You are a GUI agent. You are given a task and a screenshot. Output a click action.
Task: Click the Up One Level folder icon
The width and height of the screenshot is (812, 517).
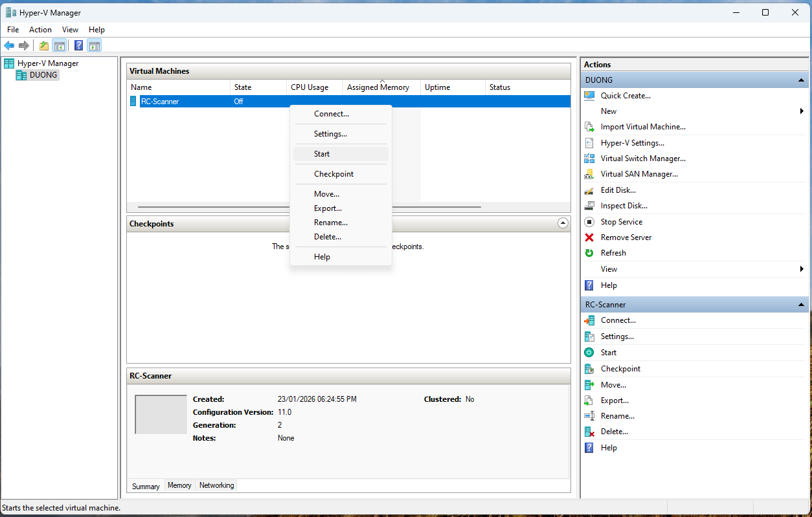(44, 45)
